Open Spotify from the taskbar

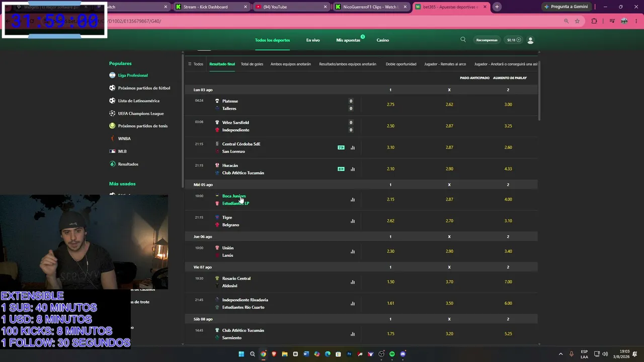(x=392, y=354)
